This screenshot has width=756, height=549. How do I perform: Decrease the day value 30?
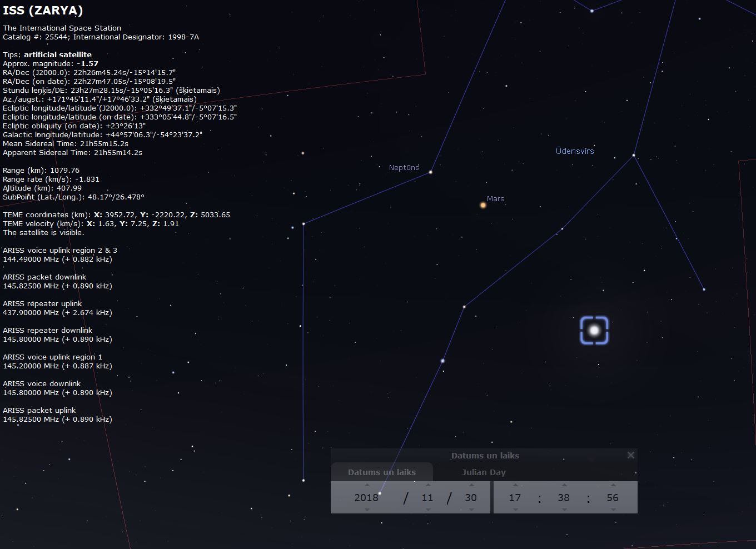click(x=471, y=510)
